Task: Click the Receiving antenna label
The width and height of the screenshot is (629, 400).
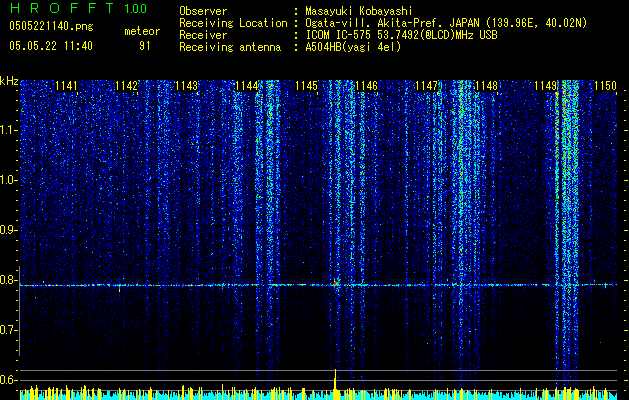Action: (230, 47)
